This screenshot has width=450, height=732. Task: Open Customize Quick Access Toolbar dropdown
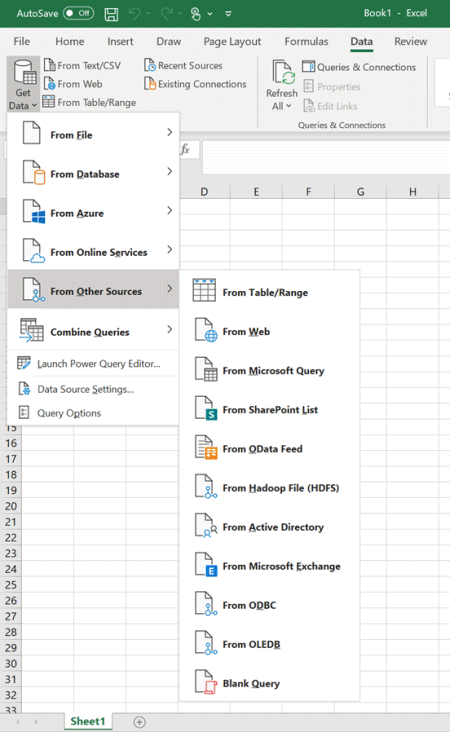[228, 14]
